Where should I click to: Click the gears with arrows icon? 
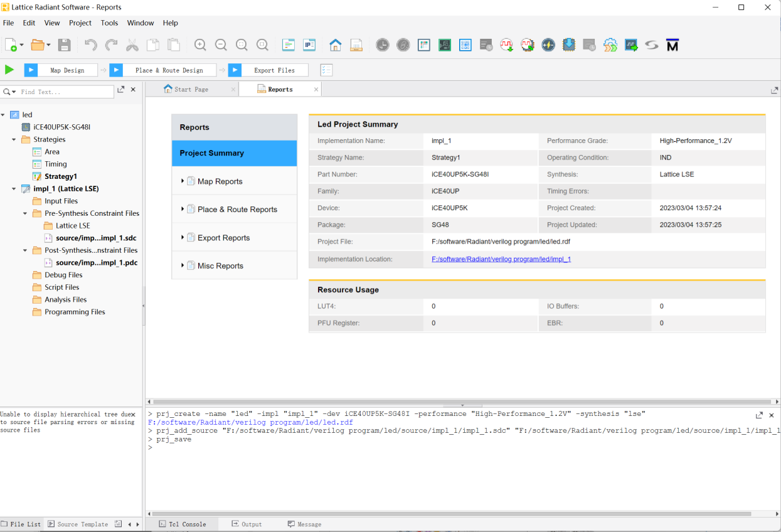[x=610, y=45]
